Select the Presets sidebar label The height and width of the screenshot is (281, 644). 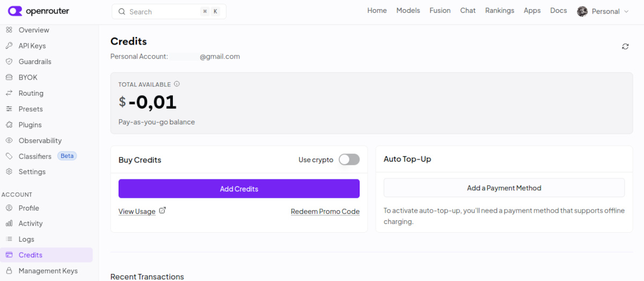point(31,109)
